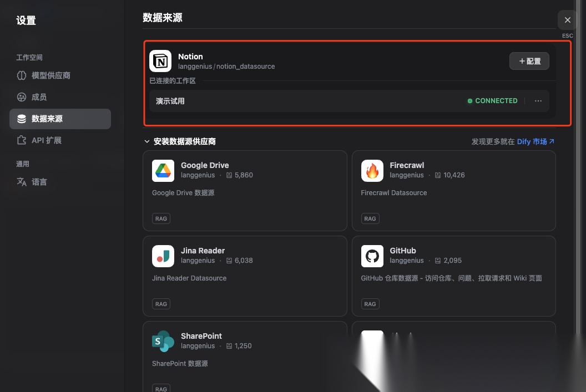Click the GitHub 仓库数据源 description text
Image resolution: width=586 pixels, height=392 pixels.
452,278
